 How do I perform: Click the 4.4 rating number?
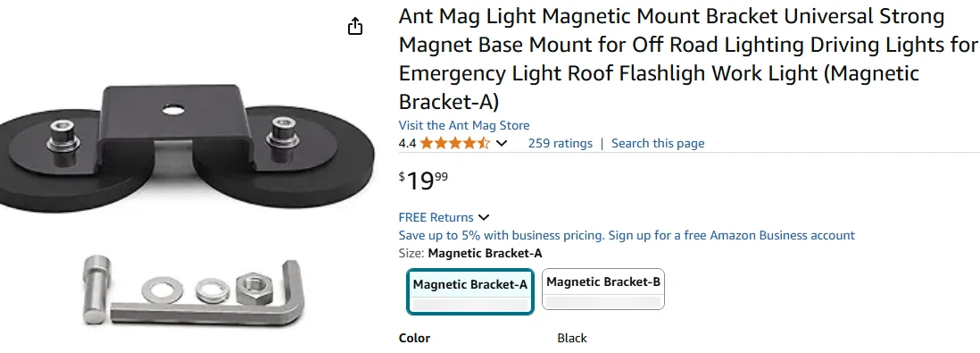coord(407,143)
